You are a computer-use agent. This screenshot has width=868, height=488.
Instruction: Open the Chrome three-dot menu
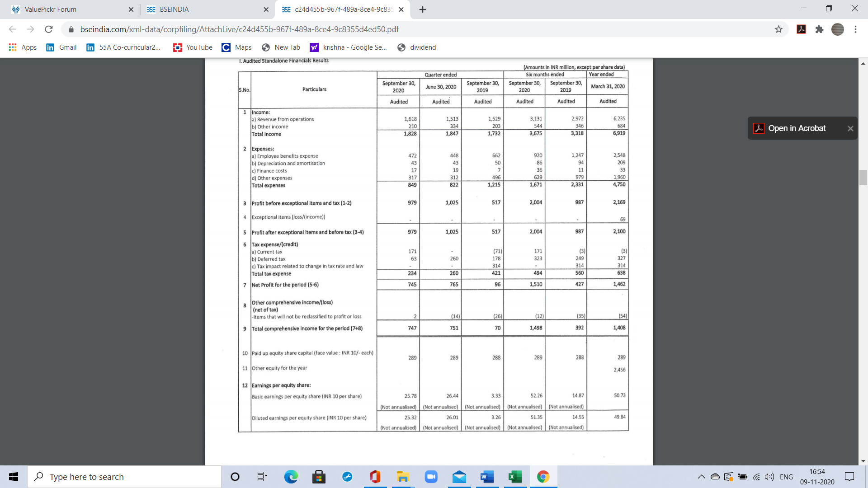pos(855,29)
